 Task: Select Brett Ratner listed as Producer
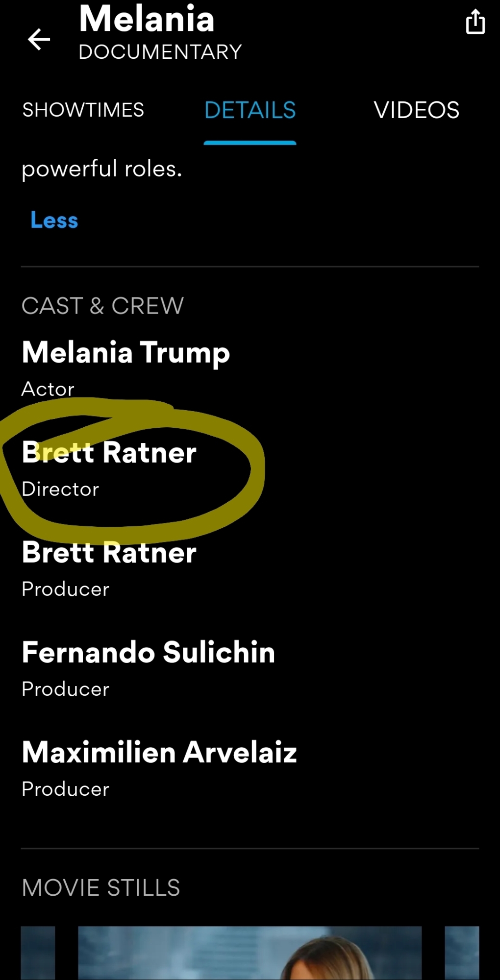(109, 553)
